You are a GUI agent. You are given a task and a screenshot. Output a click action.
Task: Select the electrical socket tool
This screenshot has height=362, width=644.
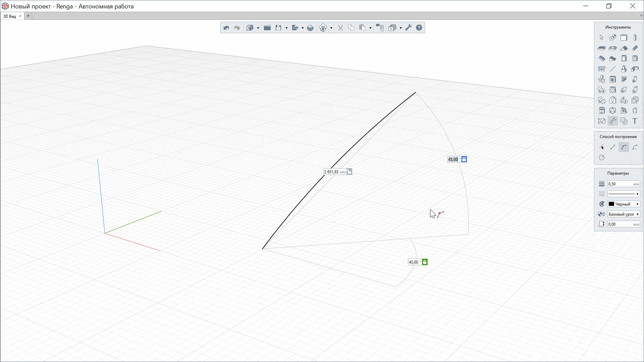click(635, 100)
